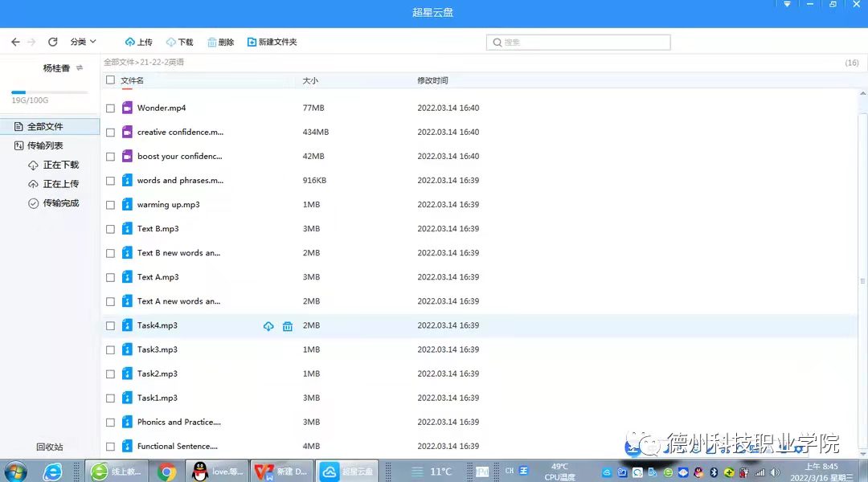Download Task4.mp3 using its row cloud icon
Viewport: 868px width, 482px height.
tap(268, 326)
